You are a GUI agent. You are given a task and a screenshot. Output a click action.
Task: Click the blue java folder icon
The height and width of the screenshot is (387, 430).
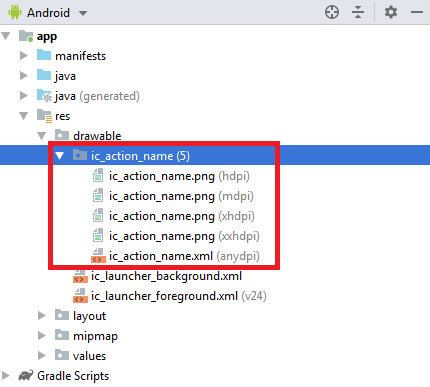44,75
